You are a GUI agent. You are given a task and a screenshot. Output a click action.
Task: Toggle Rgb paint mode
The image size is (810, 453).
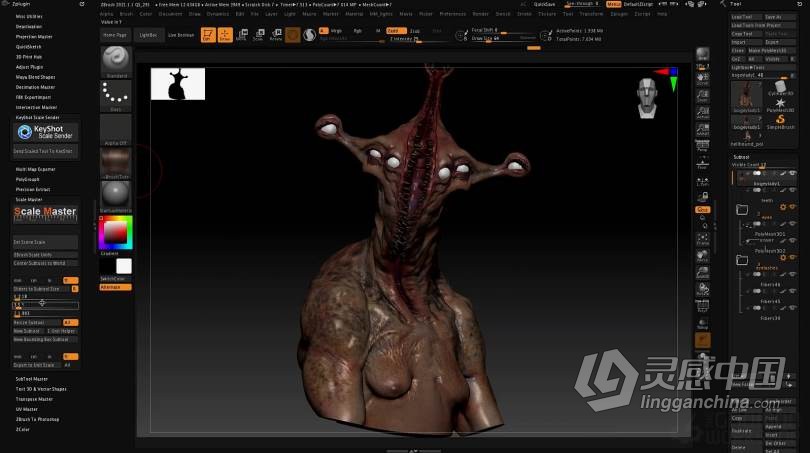click(x=357, y=30)
